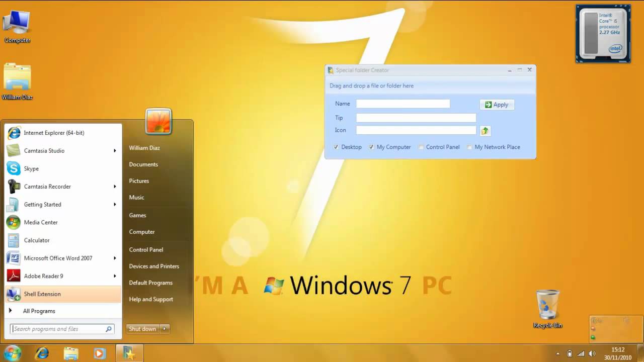This screenshot has height=362, width=644.
Task: Enable the Control Panel checkbox
Action: tap(421, 147)
